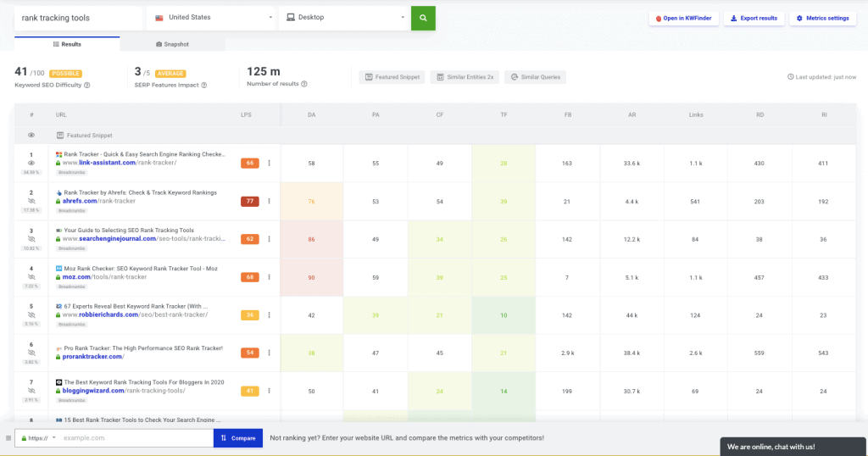Open more options for the searchenginejournal.com row
The image size is (868, 456).
coord(269,239)
